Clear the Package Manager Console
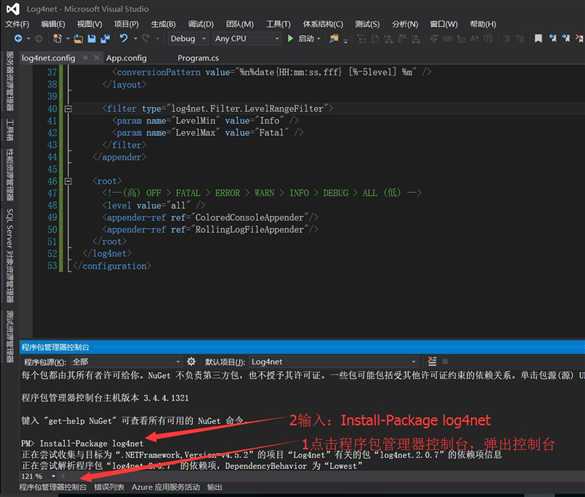This screenshot has width=585, height=497. [x=432, y=361]
